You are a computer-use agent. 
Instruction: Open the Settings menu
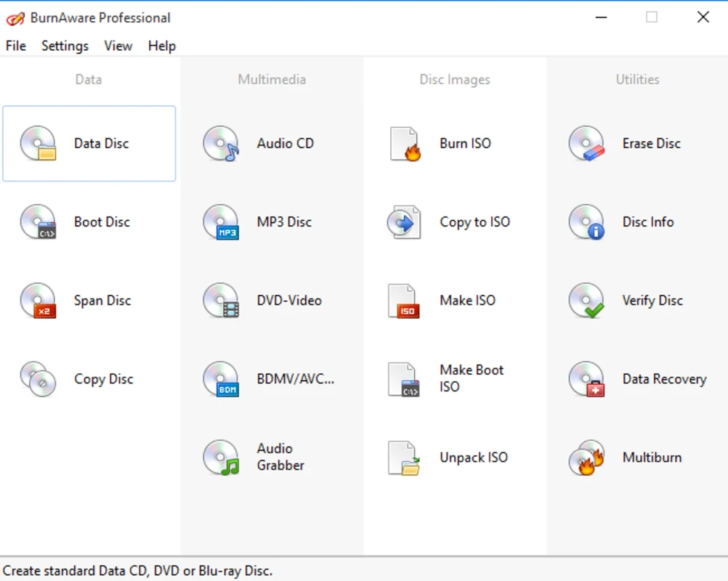point(65,46)
